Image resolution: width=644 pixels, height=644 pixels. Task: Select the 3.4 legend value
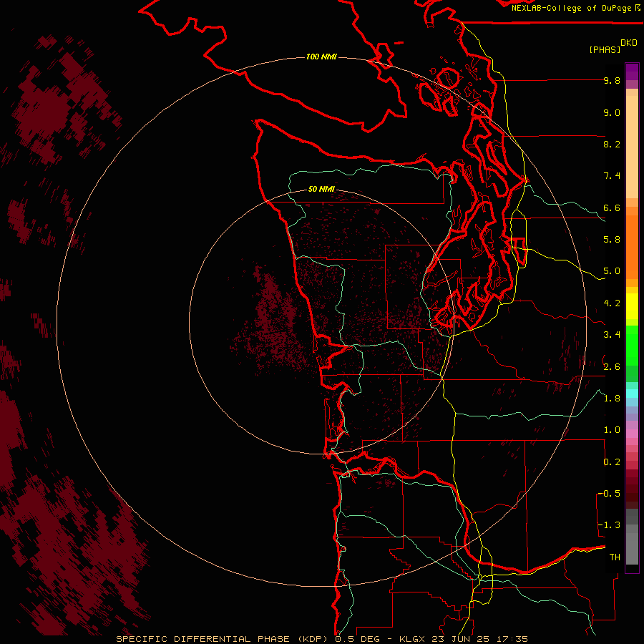612,335
